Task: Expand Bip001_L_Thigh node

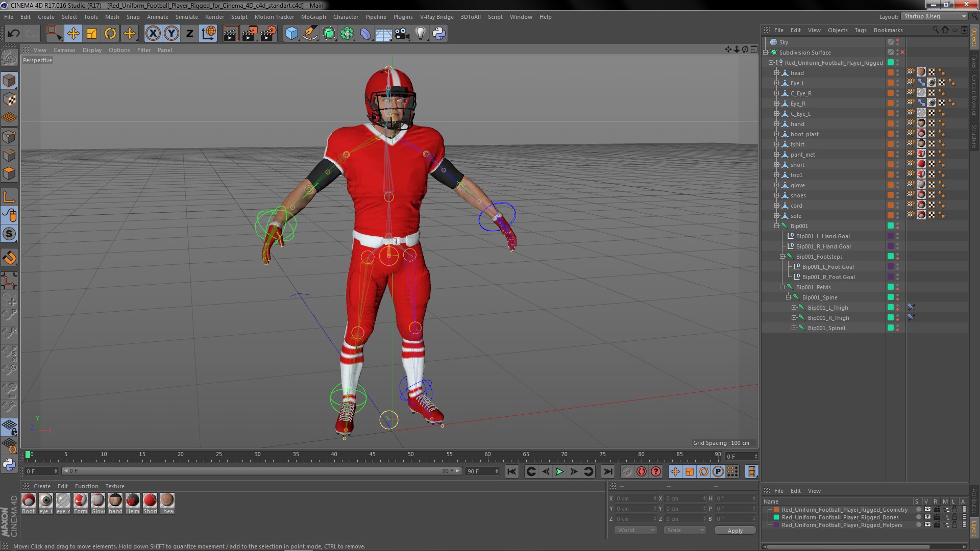Action: [794, 307]
